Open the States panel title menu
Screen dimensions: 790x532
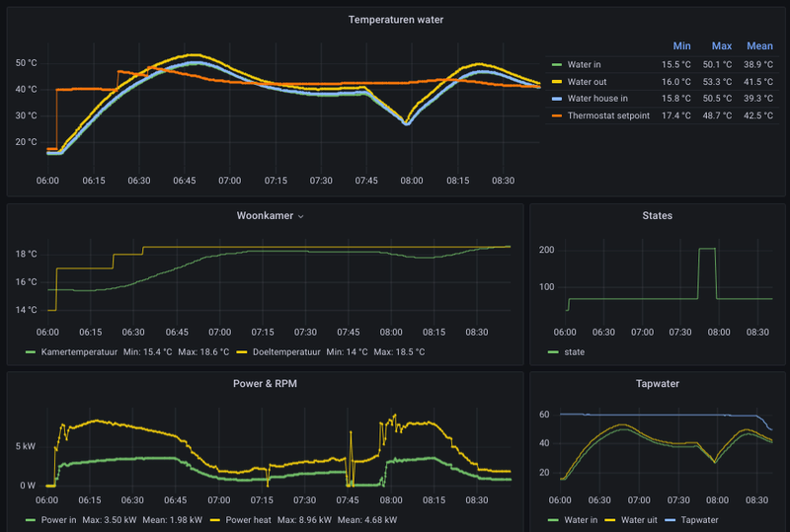[x=657, y=215]
